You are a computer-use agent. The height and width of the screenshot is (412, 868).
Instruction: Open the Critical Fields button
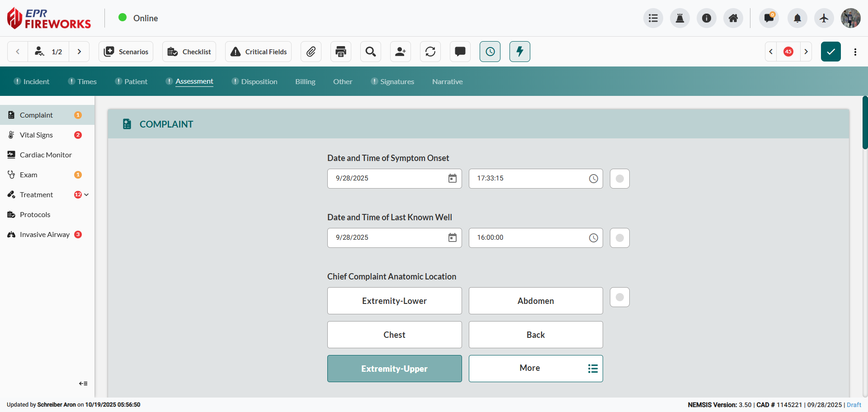pos(259,52)
